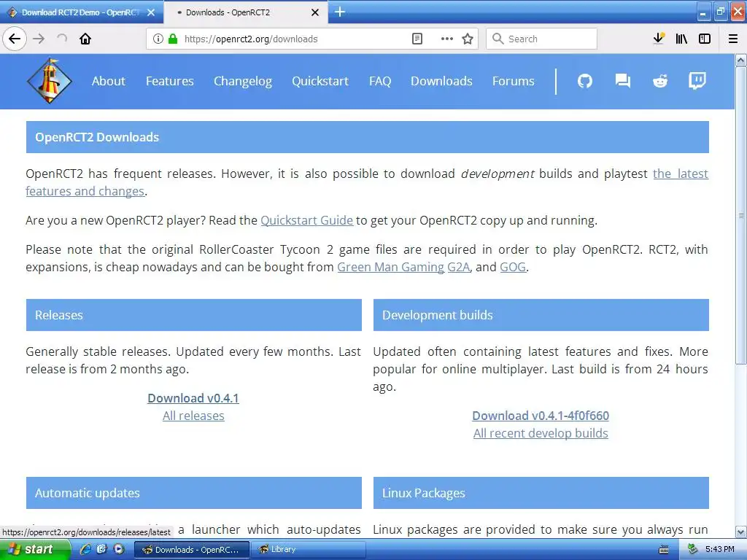Click the browser Search box
Image resolution: width=747 pixels, height=560 pixels.
pyautogui.click(x=541, y=39)
